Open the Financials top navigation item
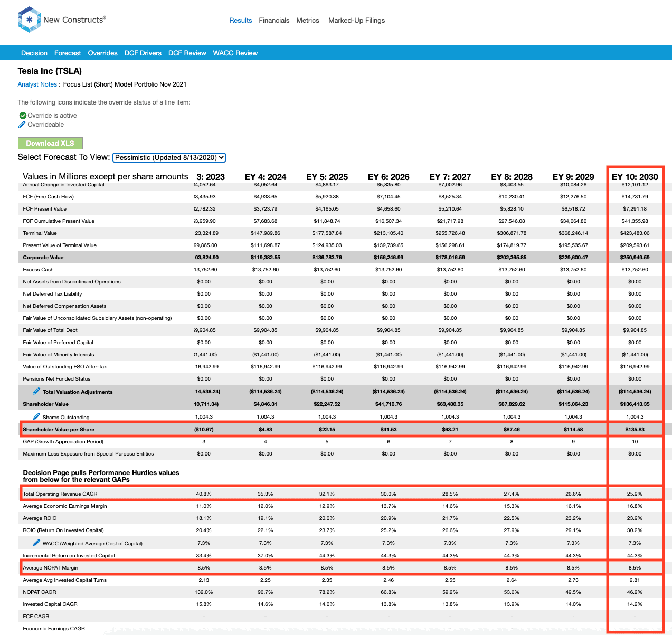The image size is (672, 635). click(x=274, y=21)
